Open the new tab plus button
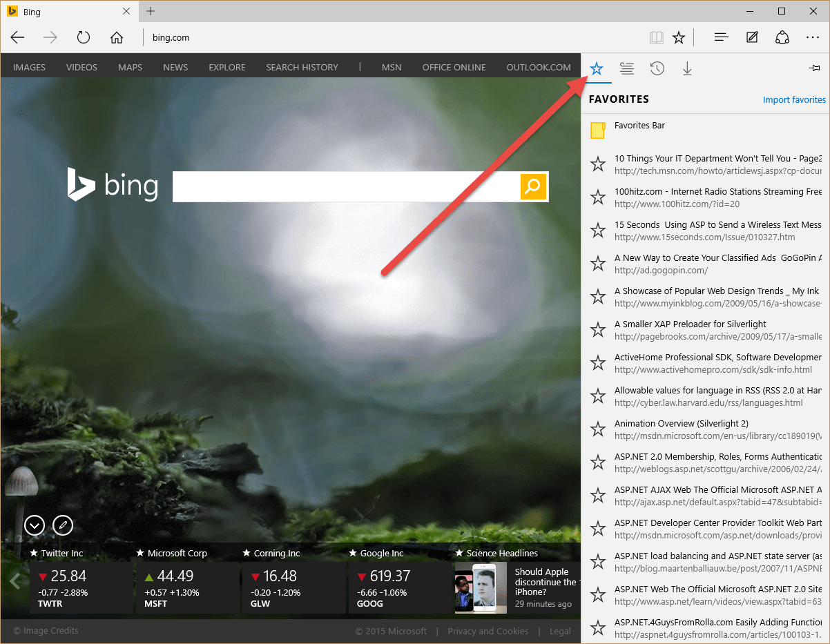The image size is (830, 644). point(151,12)
